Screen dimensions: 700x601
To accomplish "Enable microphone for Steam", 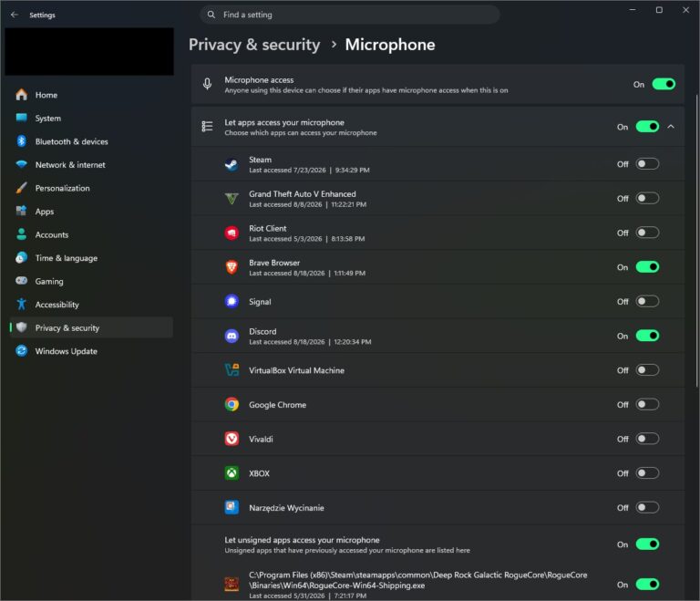I will click(647, 164).
